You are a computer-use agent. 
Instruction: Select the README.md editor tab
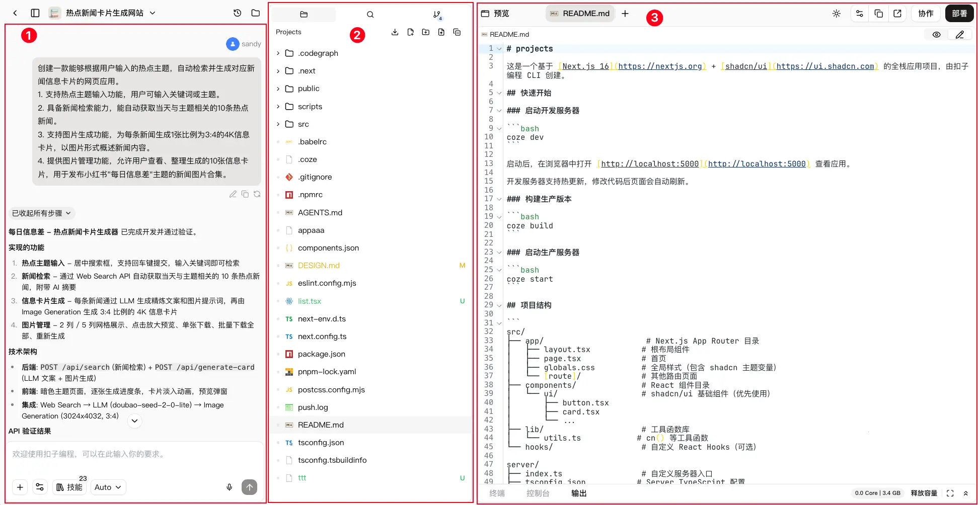point(580,14)
